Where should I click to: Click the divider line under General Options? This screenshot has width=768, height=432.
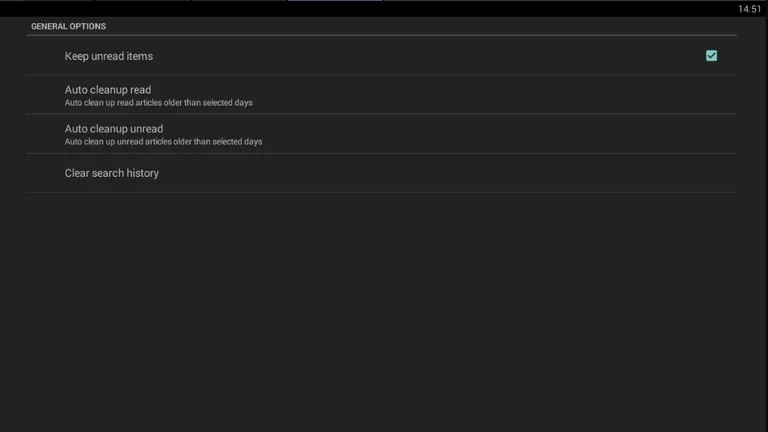tap(380, 36)
